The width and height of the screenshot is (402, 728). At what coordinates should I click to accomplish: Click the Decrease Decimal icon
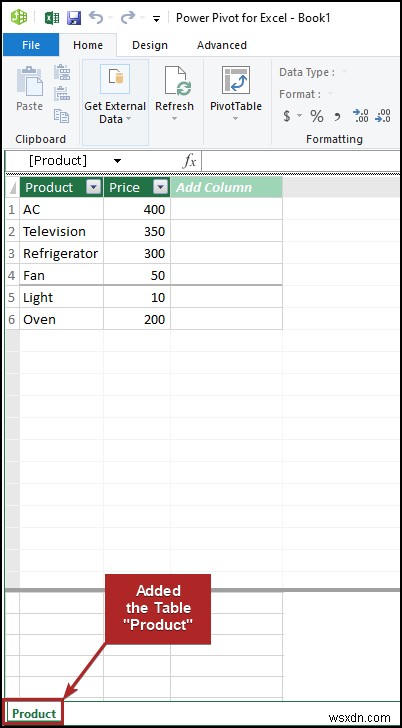pos(383,116)
